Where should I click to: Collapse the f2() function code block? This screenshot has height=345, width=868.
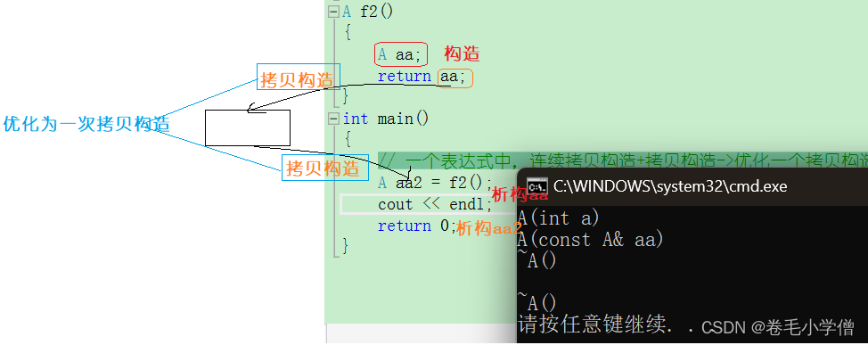coord(332,12)
